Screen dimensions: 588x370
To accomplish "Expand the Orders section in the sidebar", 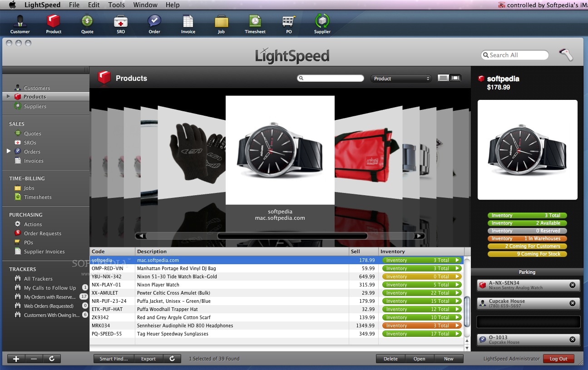I will [8, 151].
